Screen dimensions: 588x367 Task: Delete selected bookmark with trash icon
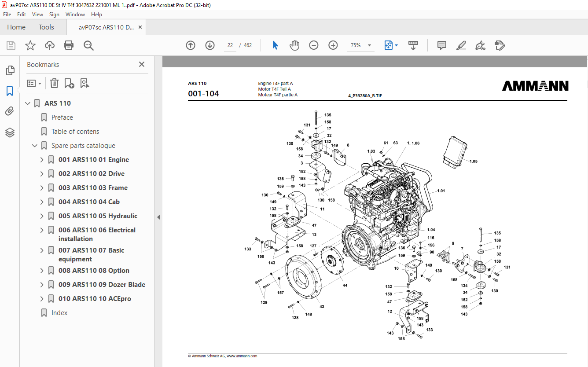point(54,83)
